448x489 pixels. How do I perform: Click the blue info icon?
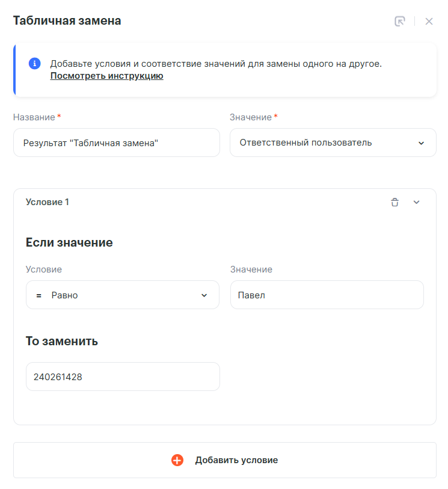34,63
